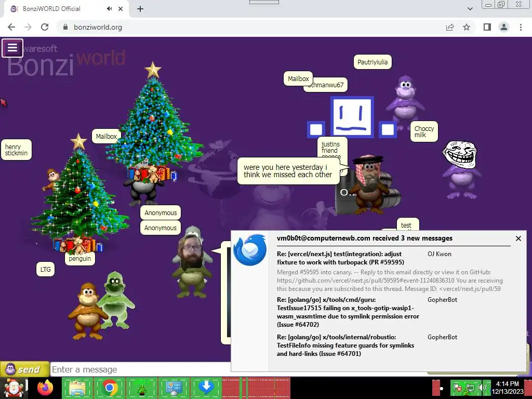Open the volume speaker tray icon
Screen dimensions: 532x399
click(x=482, y=388)
